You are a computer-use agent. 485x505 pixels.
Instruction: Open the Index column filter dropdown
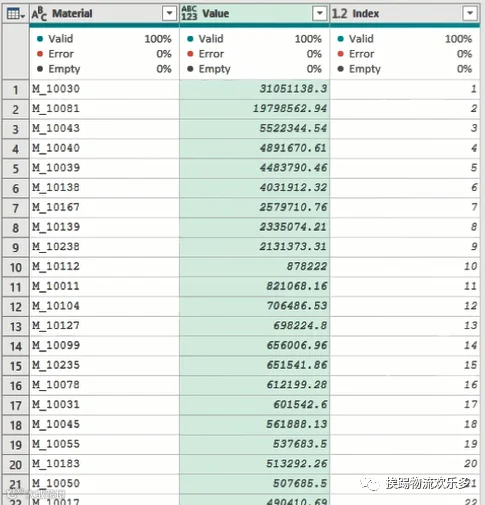point(470,14)
